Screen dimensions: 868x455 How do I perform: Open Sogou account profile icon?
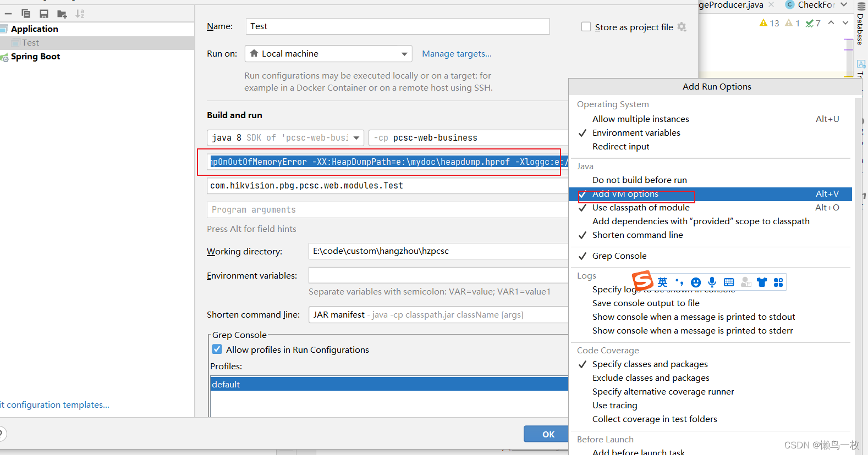pyautogui.click(x=746, y=282)
